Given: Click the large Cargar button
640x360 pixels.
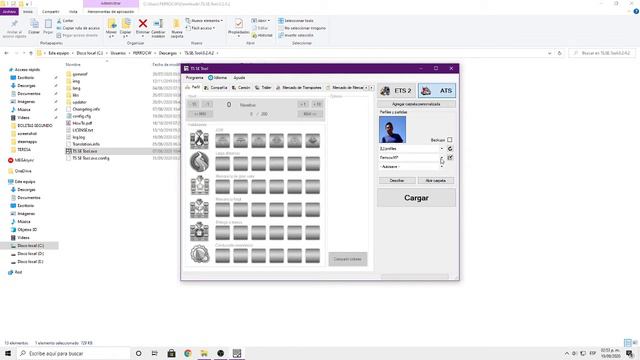Looking at the screenshot, I should (x=416, y=198).
